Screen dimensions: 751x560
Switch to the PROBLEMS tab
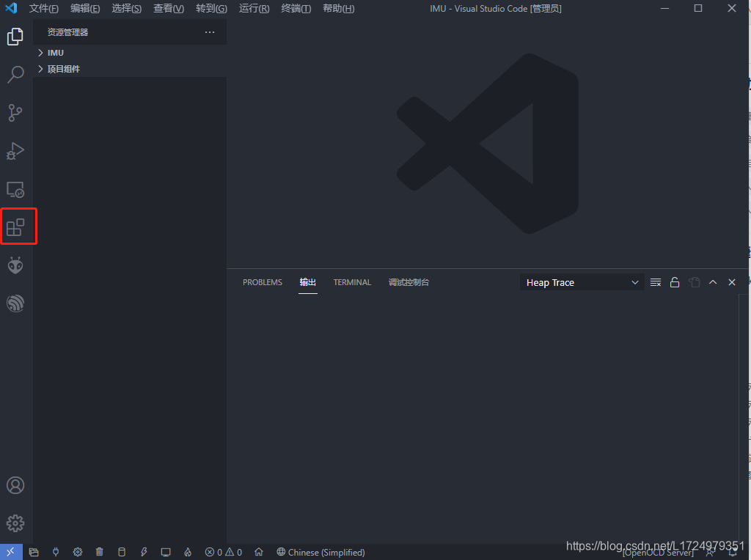click(x=263, y=282)
